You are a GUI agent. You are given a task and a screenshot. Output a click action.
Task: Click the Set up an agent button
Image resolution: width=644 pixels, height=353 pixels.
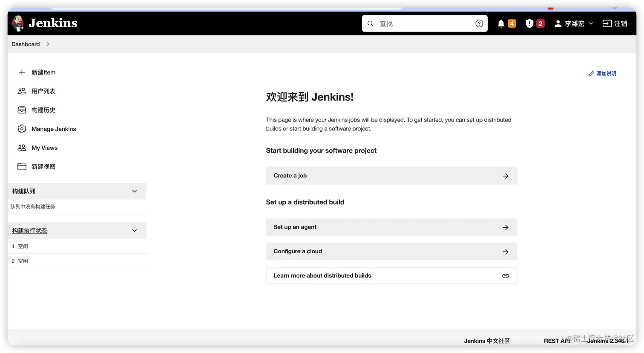[391, 227]
